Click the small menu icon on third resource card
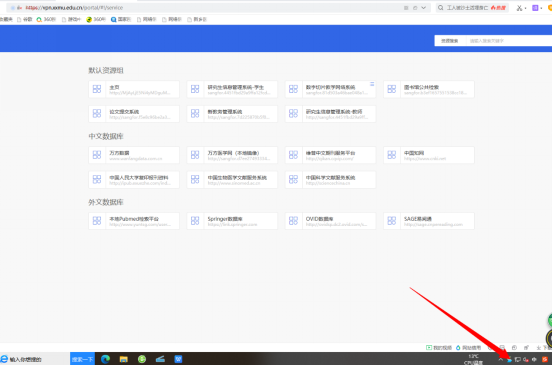552x365 pixels. [372, 84]
